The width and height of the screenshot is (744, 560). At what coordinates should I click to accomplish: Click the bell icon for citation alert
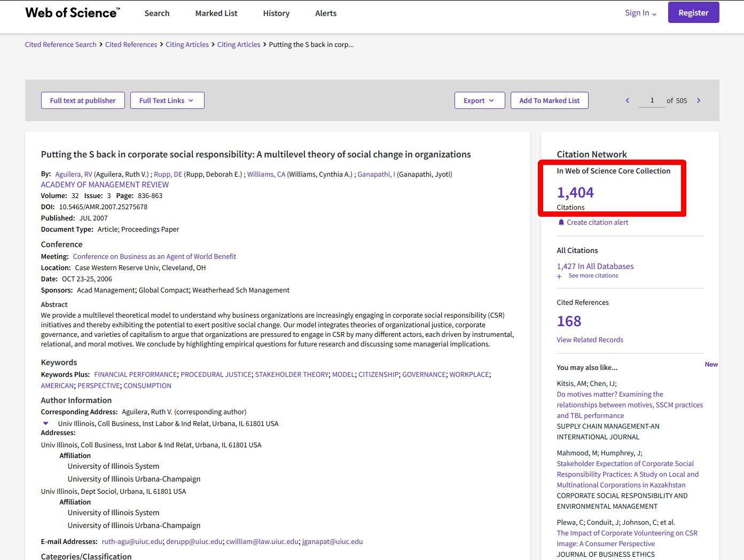pyautogui.click(x=561, y=222)
